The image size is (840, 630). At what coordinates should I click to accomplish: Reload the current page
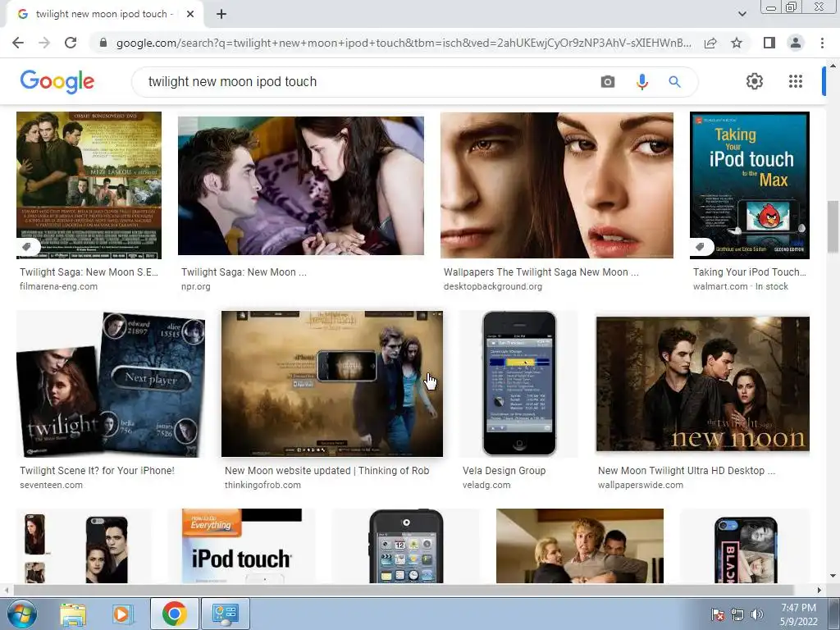[x=71, y=43]
